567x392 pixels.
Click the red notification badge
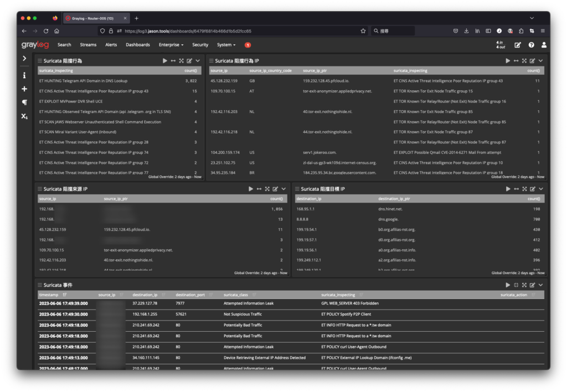[248, 45]
